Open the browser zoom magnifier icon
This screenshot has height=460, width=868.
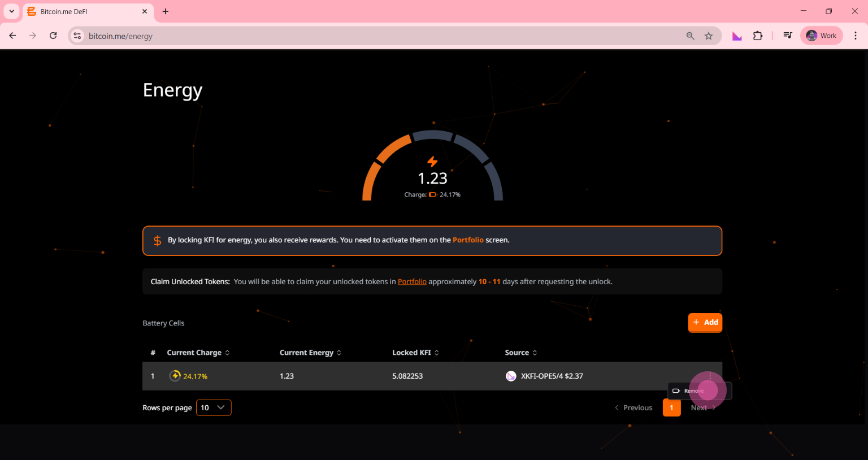690,36
